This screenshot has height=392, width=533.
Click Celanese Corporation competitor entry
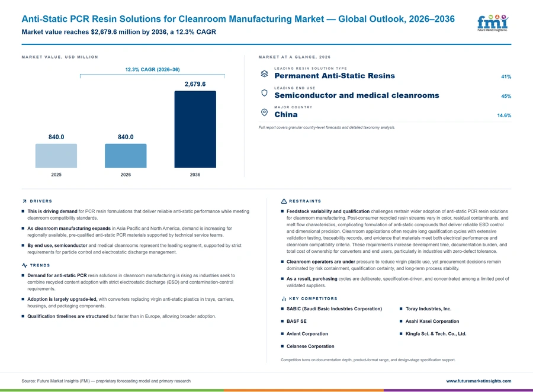pos(310,346)
